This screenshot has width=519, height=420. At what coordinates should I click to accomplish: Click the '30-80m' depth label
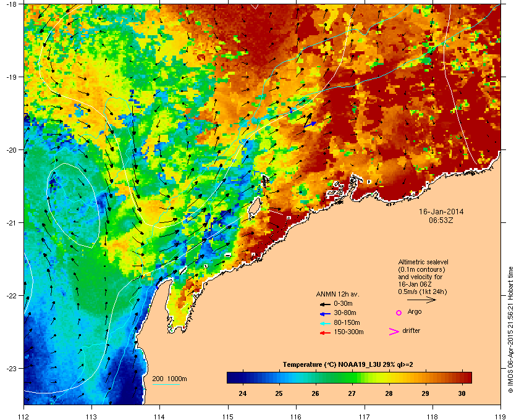(x=345, y=313)
